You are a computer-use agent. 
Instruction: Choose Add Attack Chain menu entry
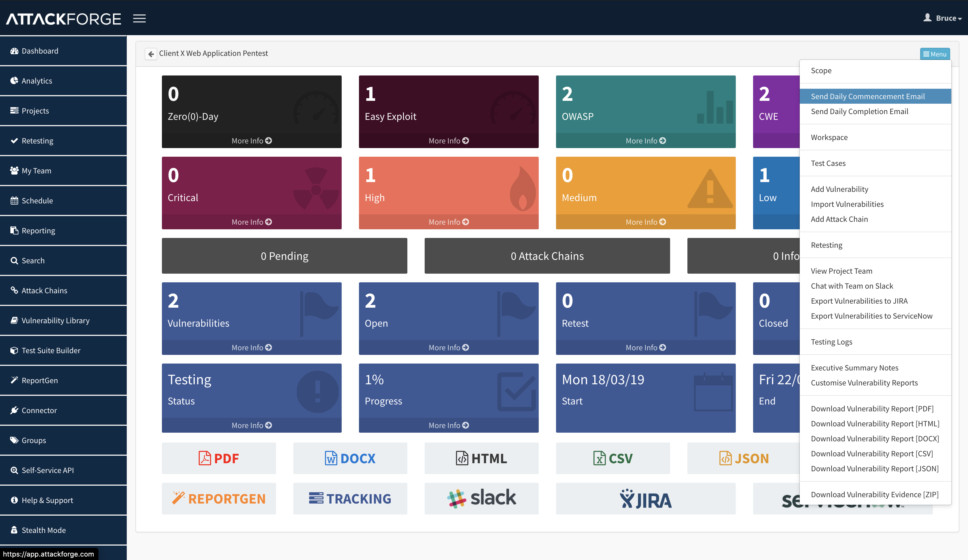point(875,219)
